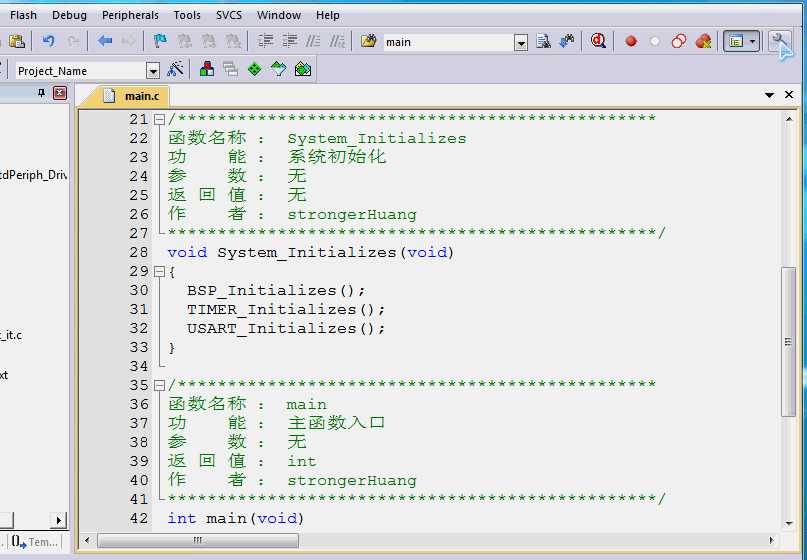Insert a bookmark with the flag icon

tap(160, 41)
